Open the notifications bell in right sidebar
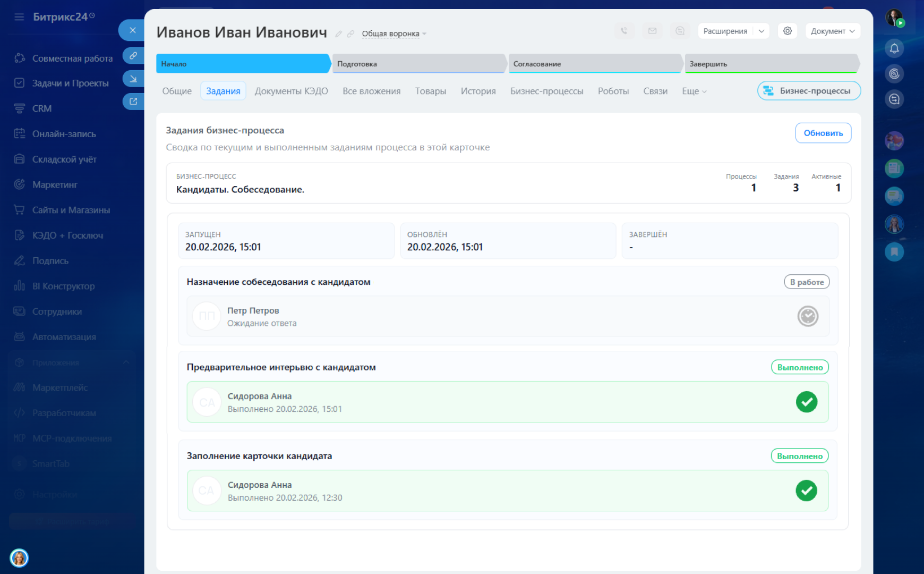Image resolution: width=924 pixels, height=574 pixels. [x=894, y=49]
